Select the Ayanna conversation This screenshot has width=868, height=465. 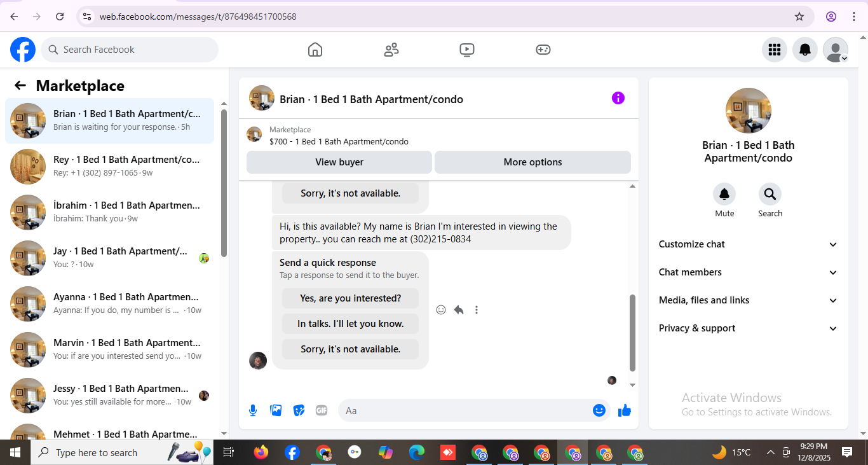(109, 304)
